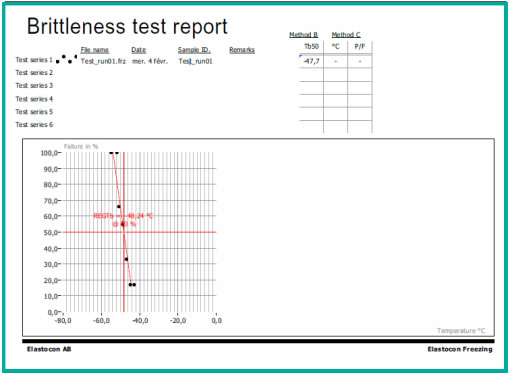Select the Method C heading
Screen dimensions: 510x375
point(346,35)
